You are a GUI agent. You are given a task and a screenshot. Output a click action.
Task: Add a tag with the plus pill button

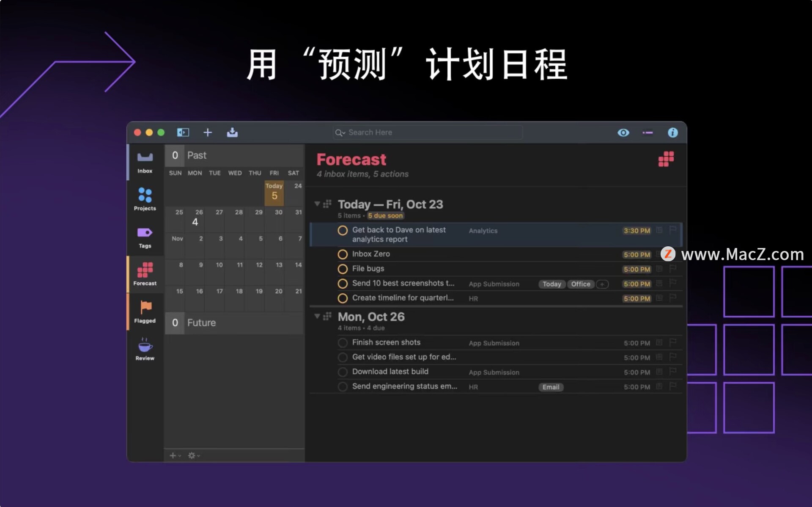coord(602,284)
